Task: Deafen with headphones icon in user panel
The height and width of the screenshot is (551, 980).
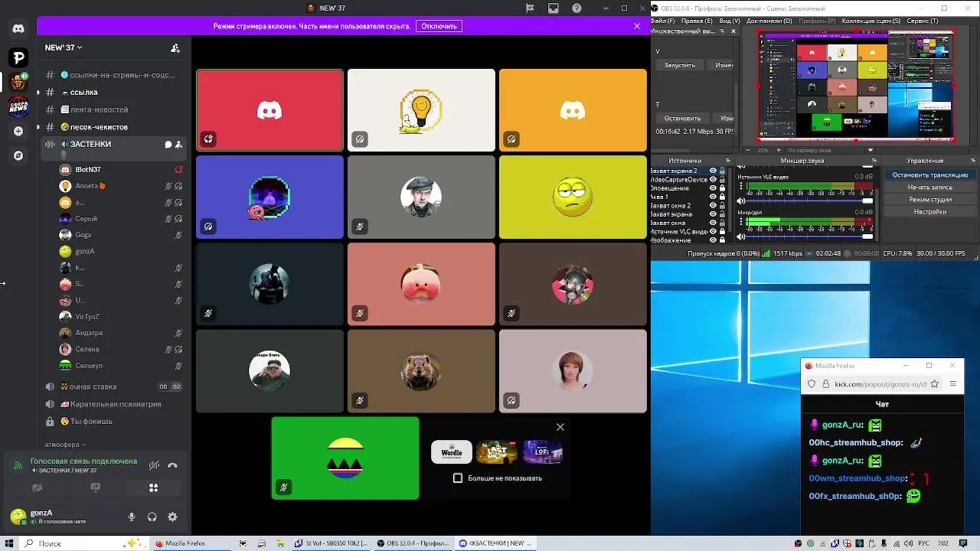Action: 152,517
